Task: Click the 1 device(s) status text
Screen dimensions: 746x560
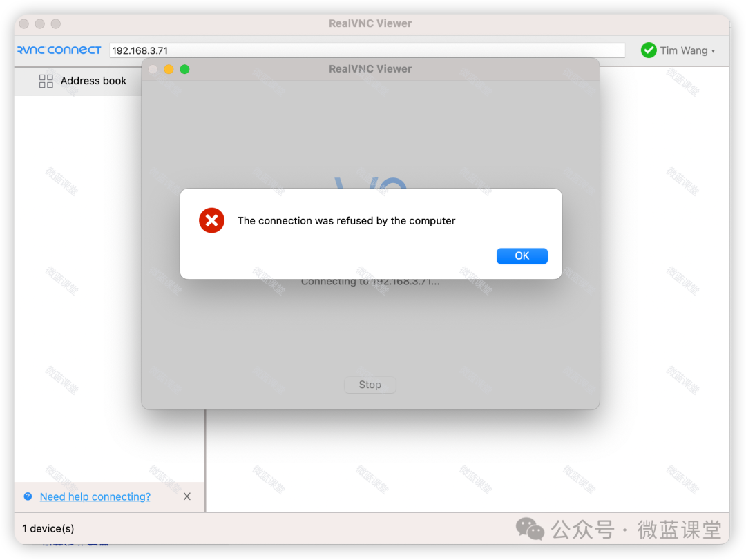Action: coord(48,529)
